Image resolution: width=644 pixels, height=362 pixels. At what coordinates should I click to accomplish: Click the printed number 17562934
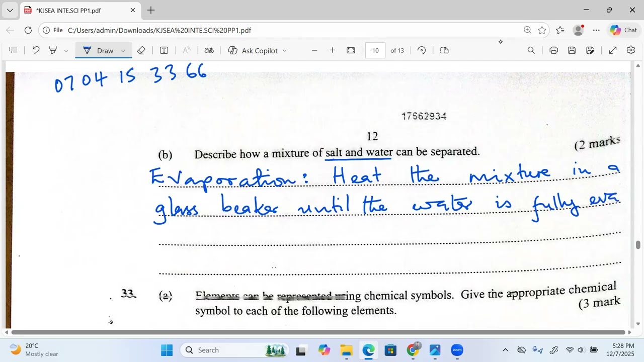424,116
